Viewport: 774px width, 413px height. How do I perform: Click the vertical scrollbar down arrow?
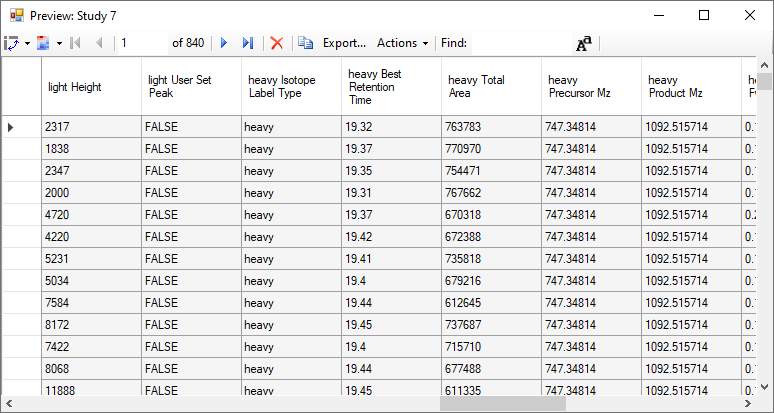765,387
